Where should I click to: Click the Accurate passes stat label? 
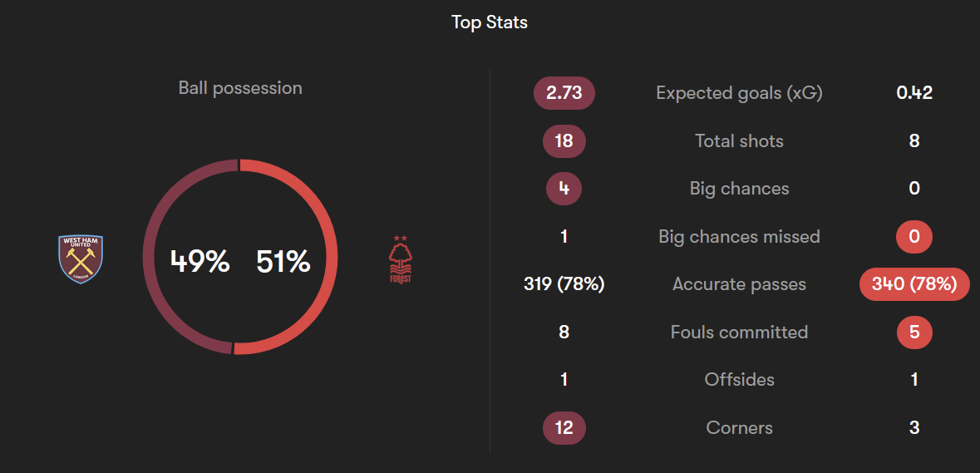[740, 284]
